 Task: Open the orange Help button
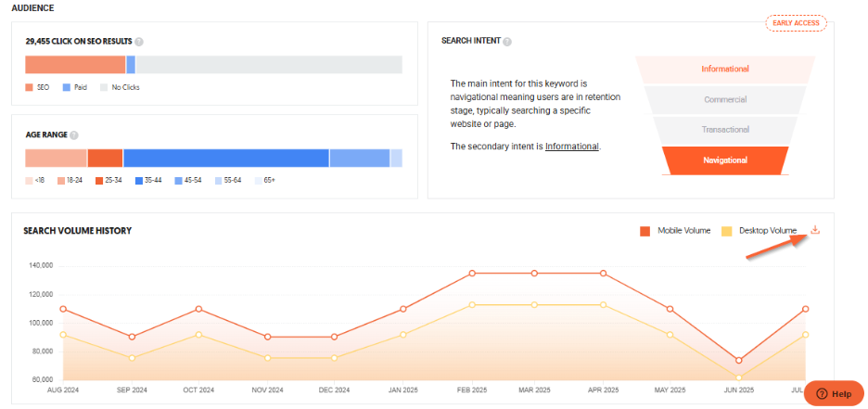834,393
